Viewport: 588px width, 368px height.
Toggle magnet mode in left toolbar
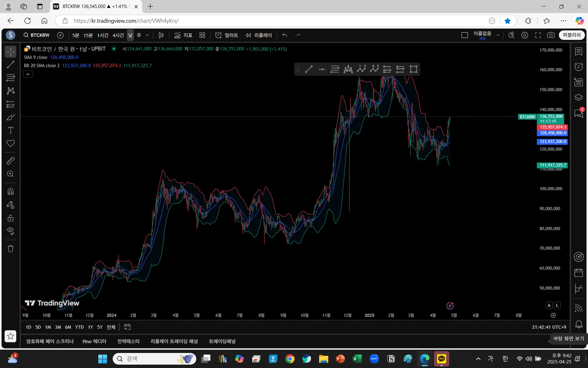tap(11, 191)
